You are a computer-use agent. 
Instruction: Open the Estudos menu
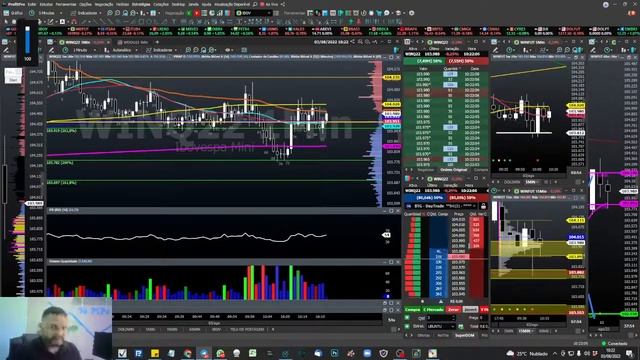pos(46,4)
